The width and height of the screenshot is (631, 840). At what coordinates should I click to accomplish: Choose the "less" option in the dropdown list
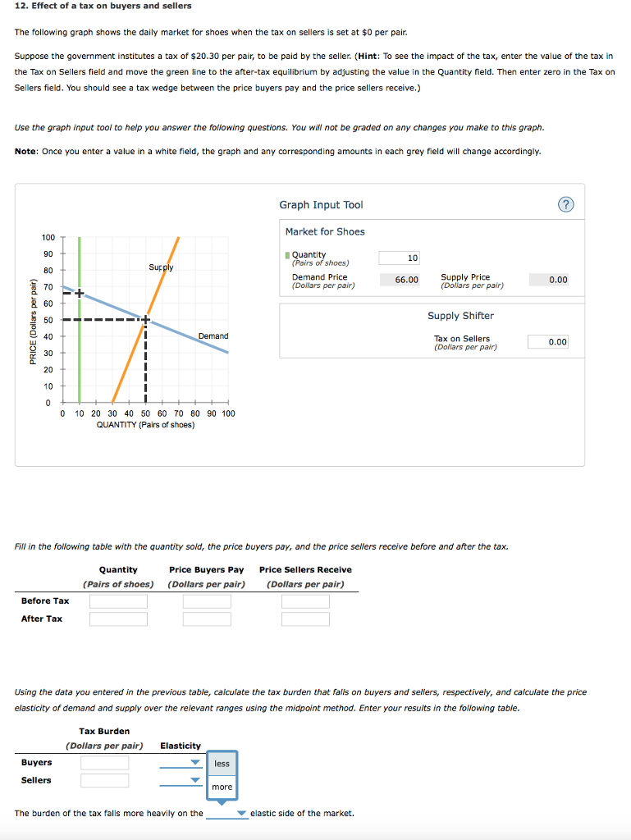[222, 764]
